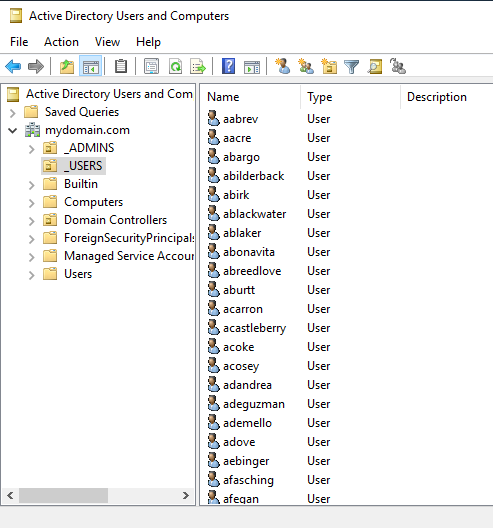
Task: Select user adeguzman
Action: coord(254,404)
